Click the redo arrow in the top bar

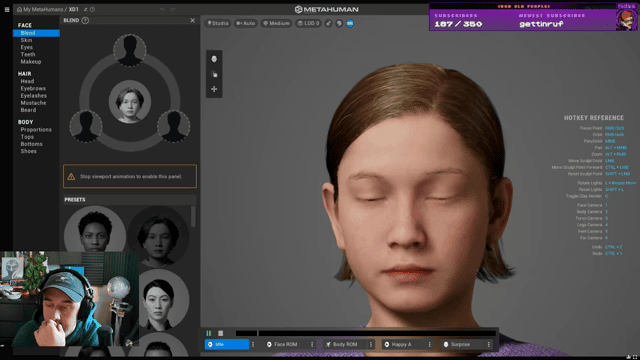173,9
